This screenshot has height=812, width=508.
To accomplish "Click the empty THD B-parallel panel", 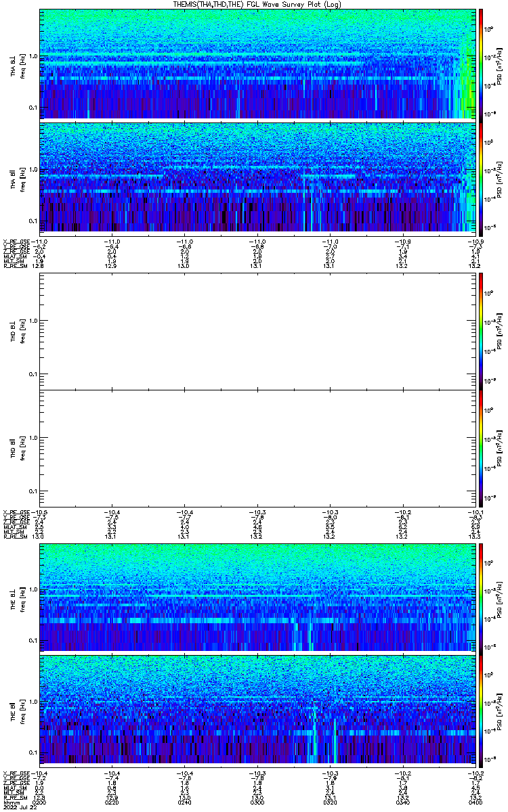I will point(257,448).
